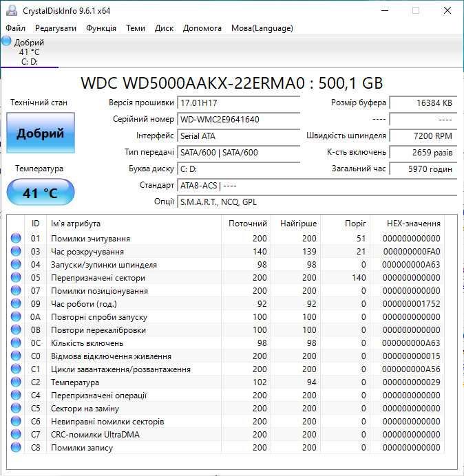Select hex value 000000000029
This screenshot has height=476, width=464.
pos(412,382)
